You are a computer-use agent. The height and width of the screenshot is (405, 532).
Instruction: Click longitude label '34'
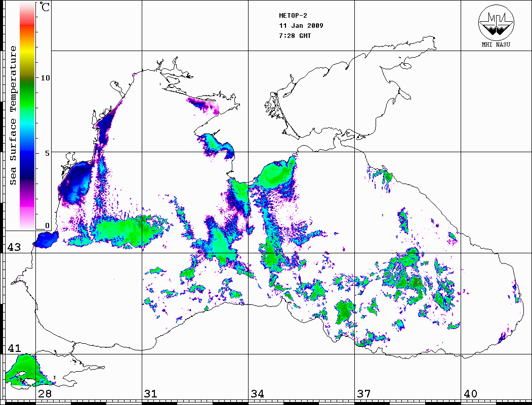[x=257, y=393]
